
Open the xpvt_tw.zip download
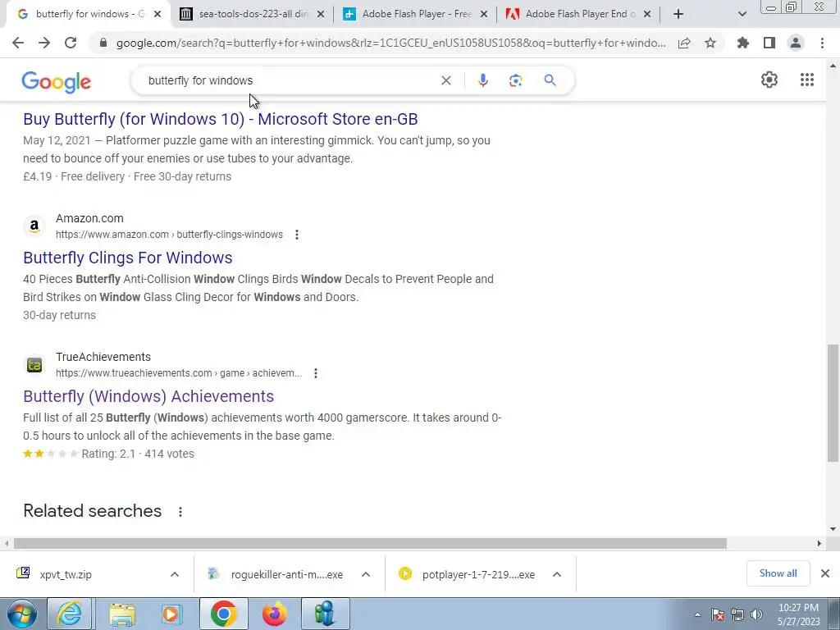pos(66,574)
